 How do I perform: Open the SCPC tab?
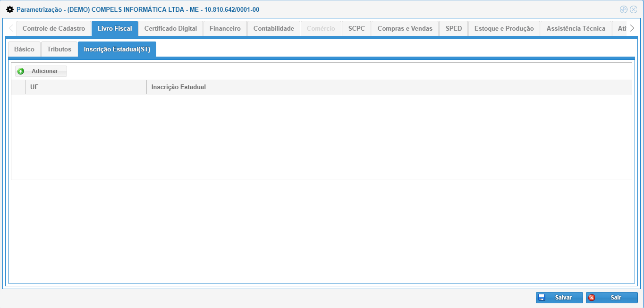click(x=356, y=28)
